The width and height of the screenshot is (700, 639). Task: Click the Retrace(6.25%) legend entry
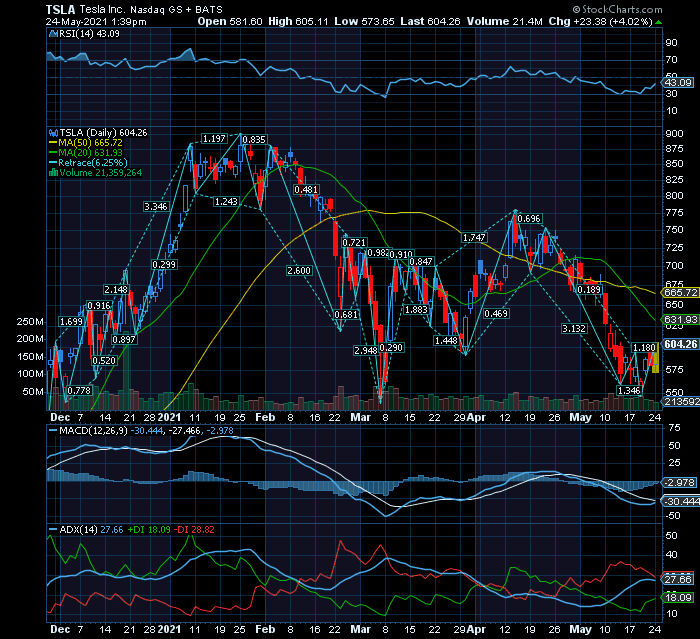pos(88,163)
